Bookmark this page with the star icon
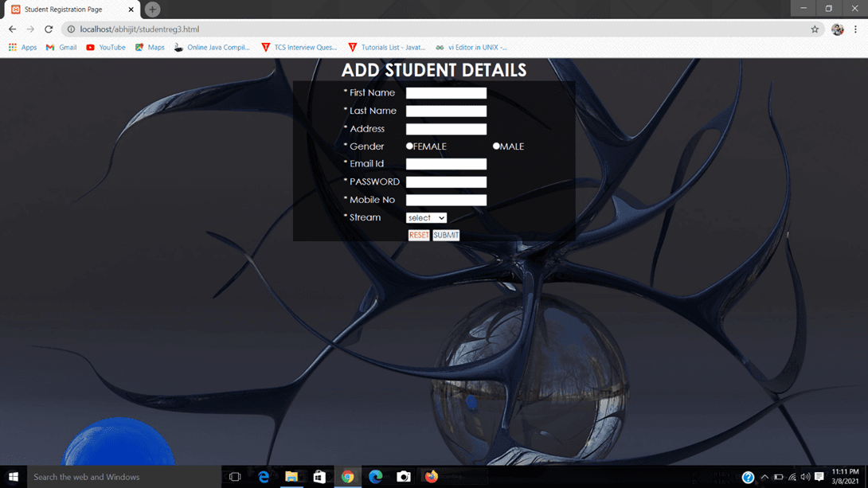Screen dimensions: 868x488 [x=815, y=29]
